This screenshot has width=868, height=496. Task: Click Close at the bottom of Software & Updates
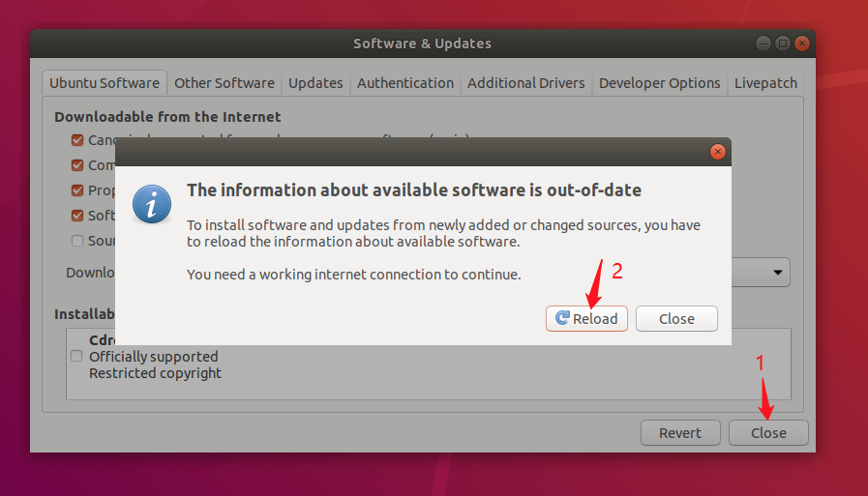pos(768,432)
